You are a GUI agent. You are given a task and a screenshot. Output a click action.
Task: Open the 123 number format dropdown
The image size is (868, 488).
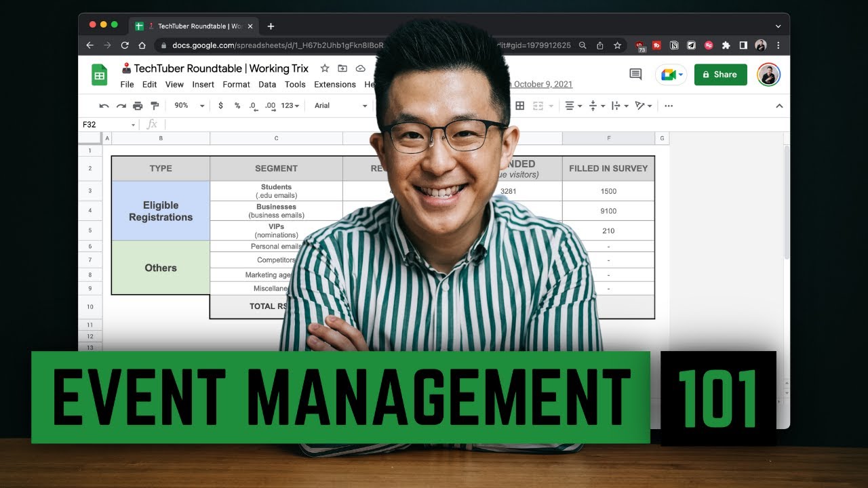pyautogui.click(x=289, y=106)
